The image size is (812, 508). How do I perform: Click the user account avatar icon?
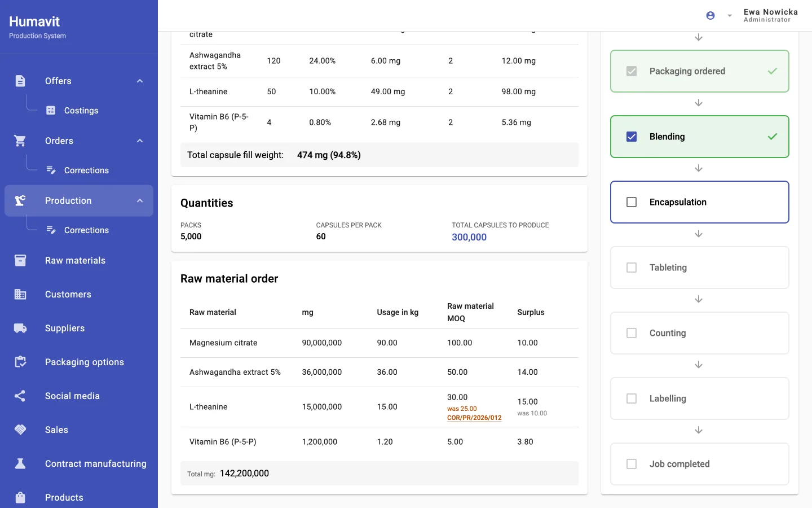coord(710,16)
